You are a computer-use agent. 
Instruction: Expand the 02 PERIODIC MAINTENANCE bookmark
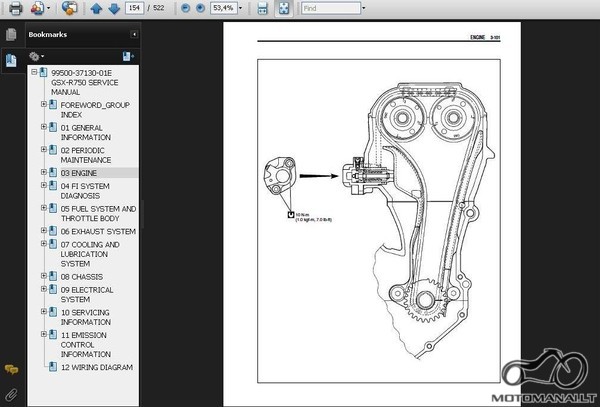coord(44,149)
